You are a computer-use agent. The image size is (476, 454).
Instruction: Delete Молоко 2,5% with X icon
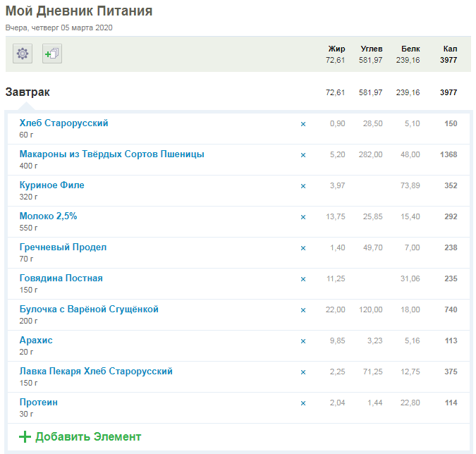(303, 217)
